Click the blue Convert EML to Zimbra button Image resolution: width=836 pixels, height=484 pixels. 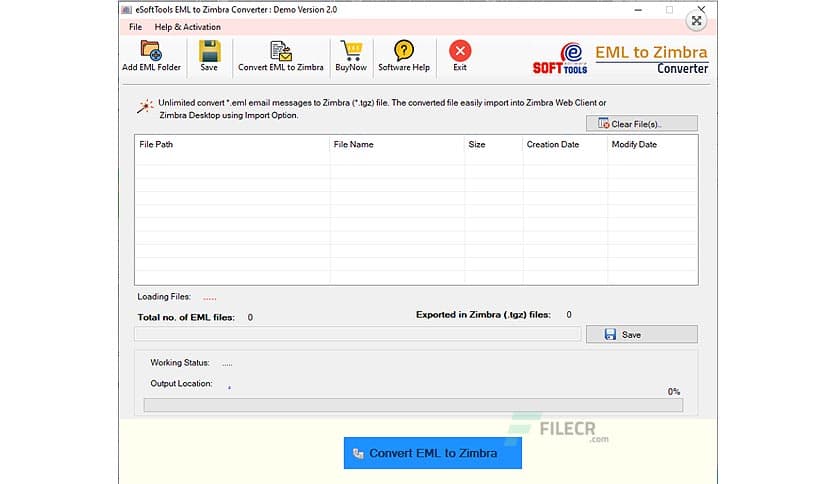pos(432,453)
